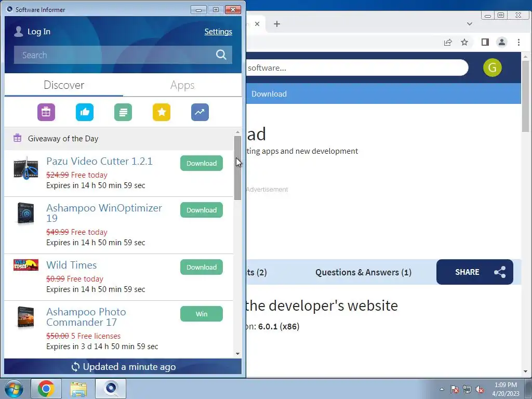Select the yellow star favorites icon
This screenshot has width=532, height=399.
coord(162,112)
